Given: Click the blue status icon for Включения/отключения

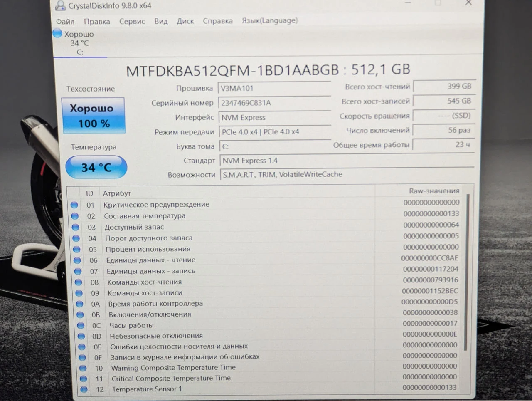Looking at the screenshot, I should tap(80, 314).
